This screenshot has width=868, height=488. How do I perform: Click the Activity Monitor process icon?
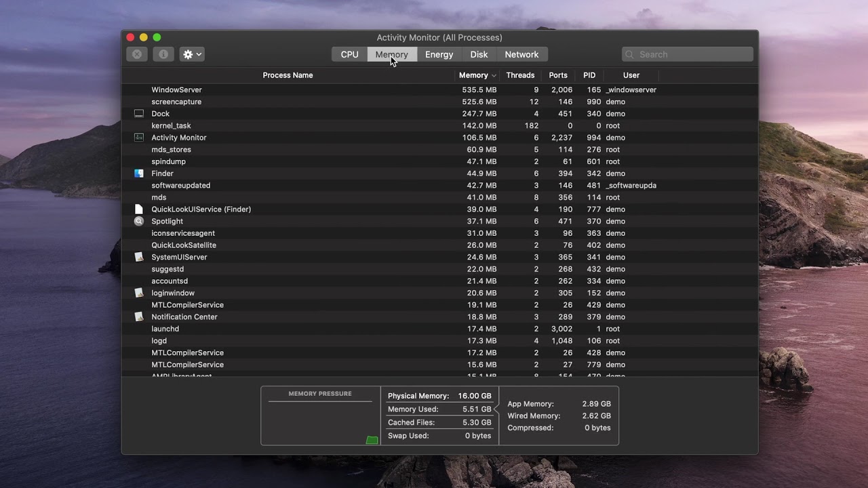coord(139,138)
